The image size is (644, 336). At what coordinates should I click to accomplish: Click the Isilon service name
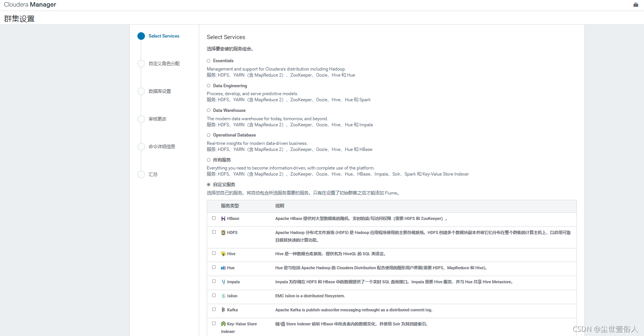[x=232, y=296]
